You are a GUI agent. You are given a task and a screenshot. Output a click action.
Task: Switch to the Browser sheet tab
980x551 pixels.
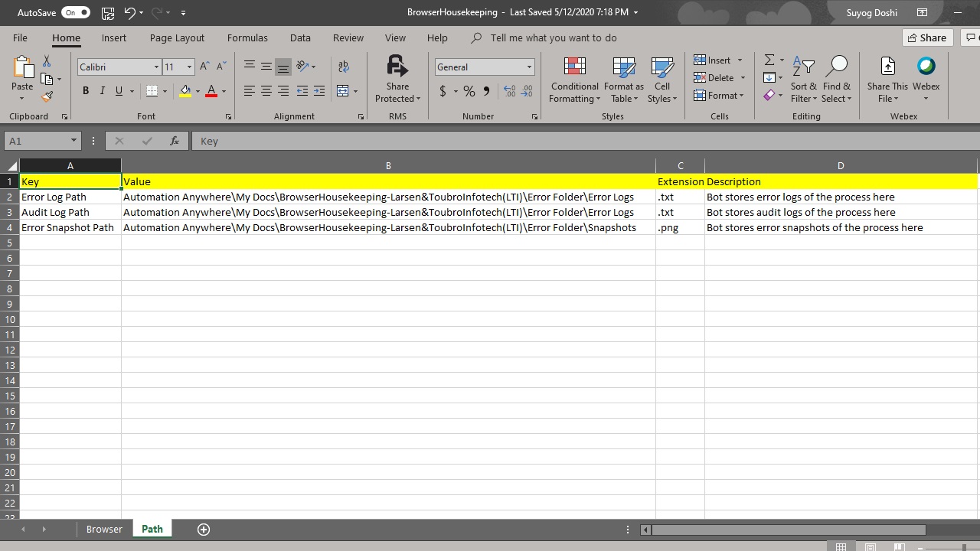click(104, 529)
